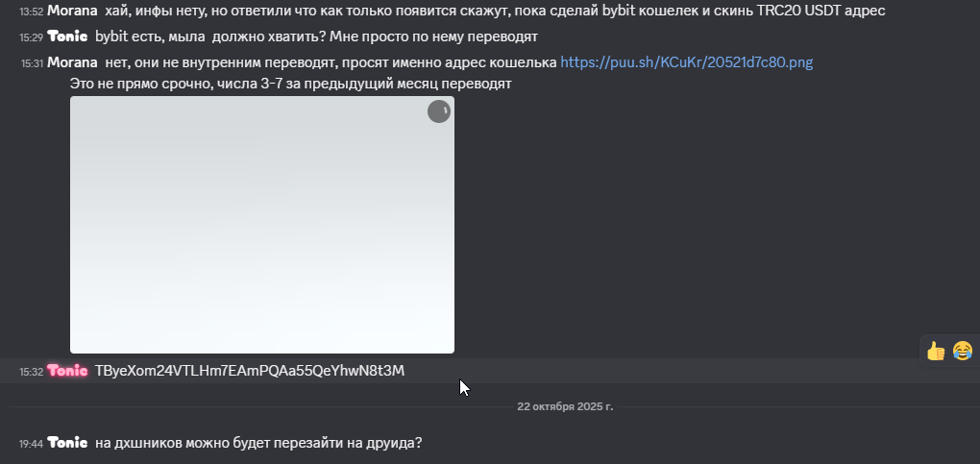980x464 pixels.
Task: Select the TRC20 wallet address message
Action: pyautogui.click(x=250, y=371)
